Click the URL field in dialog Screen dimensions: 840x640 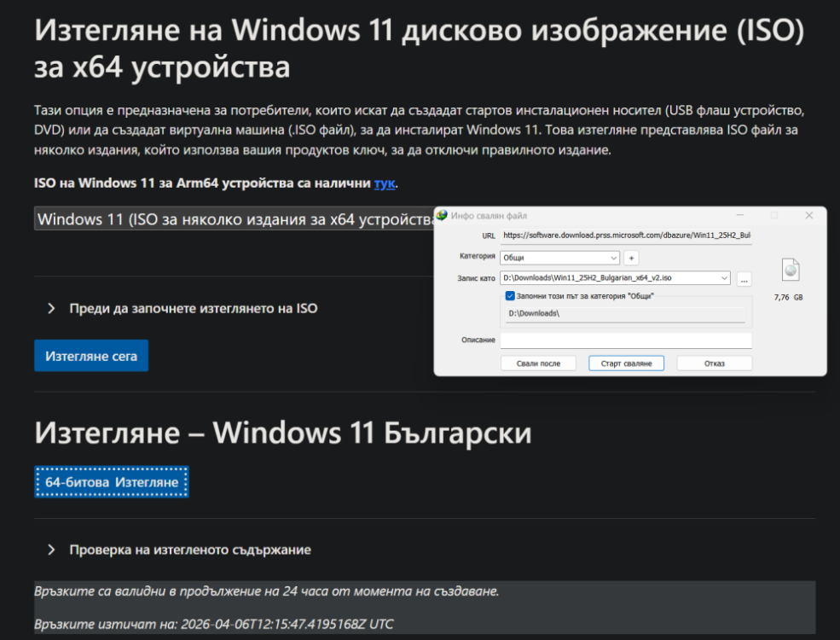coord(626,236)
